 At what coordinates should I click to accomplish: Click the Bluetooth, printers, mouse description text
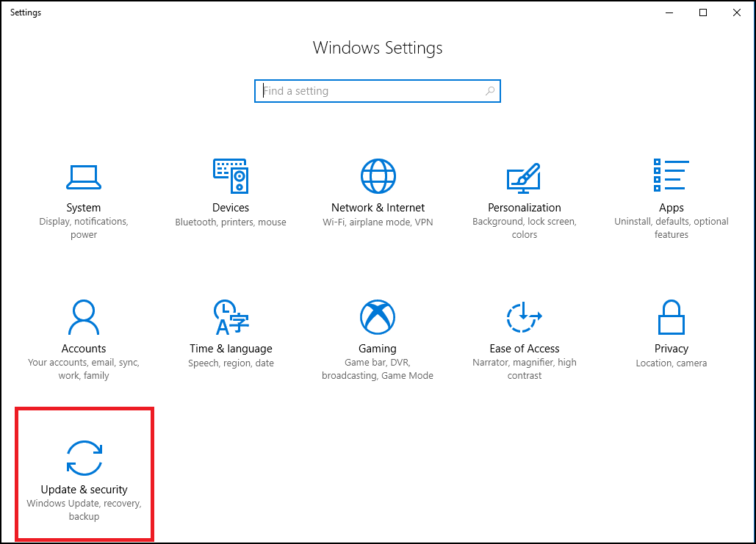pos(231,222)
